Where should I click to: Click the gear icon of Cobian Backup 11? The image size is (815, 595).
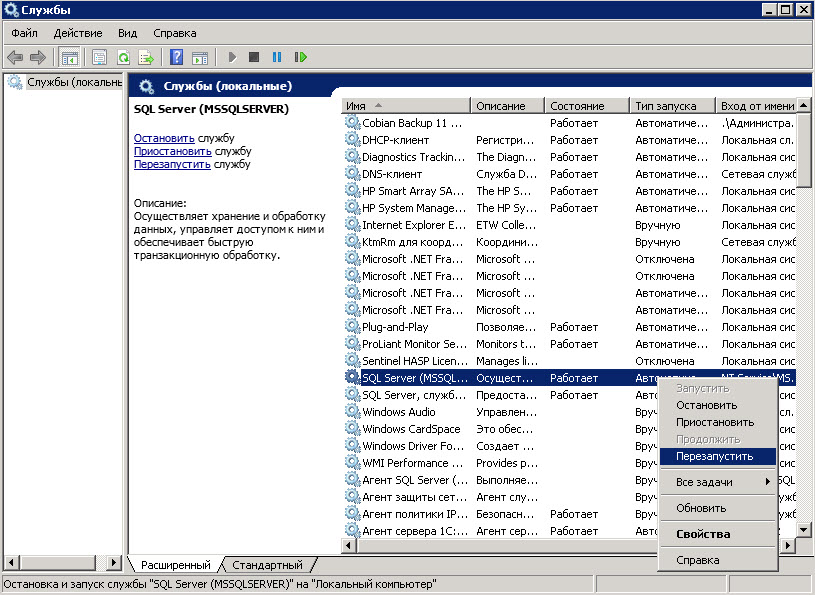tap(352, 123)
